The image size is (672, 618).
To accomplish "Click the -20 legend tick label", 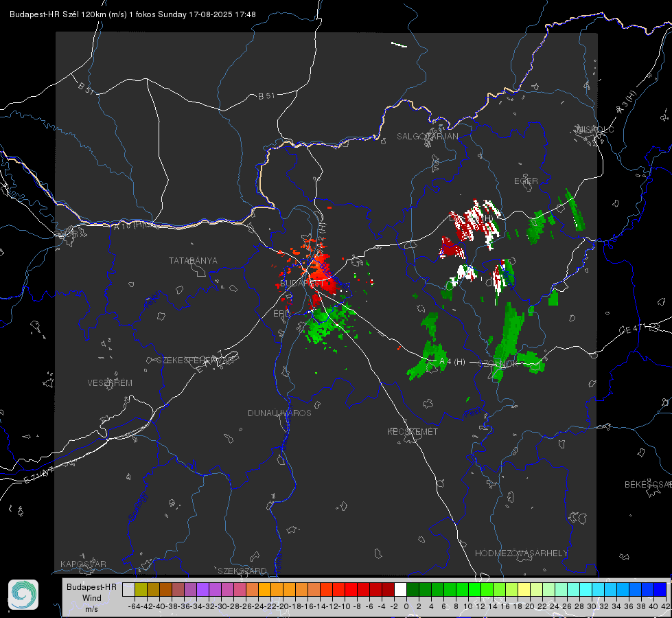I will (x=283, y=606).
